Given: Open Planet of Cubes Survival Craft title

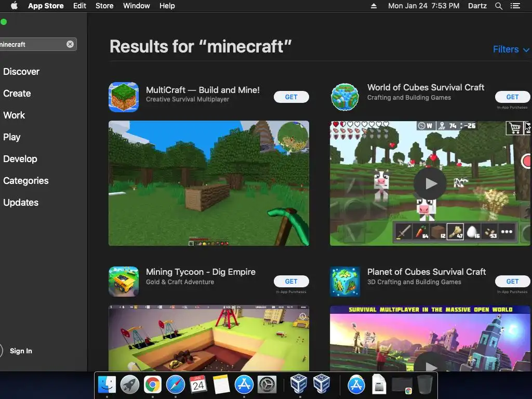Looking at the screenshot, I should point(426,272).
